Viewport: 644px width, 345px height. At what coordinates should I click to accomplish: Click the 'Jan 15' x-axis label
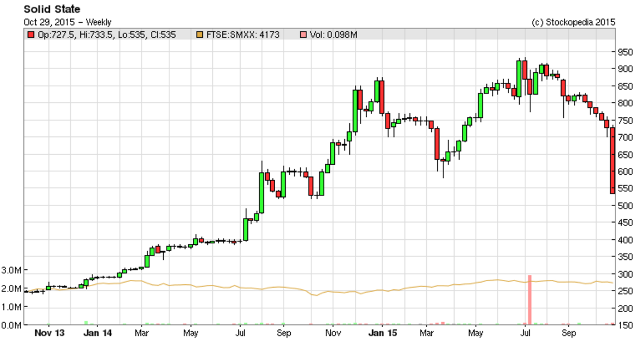pos(382,333)
